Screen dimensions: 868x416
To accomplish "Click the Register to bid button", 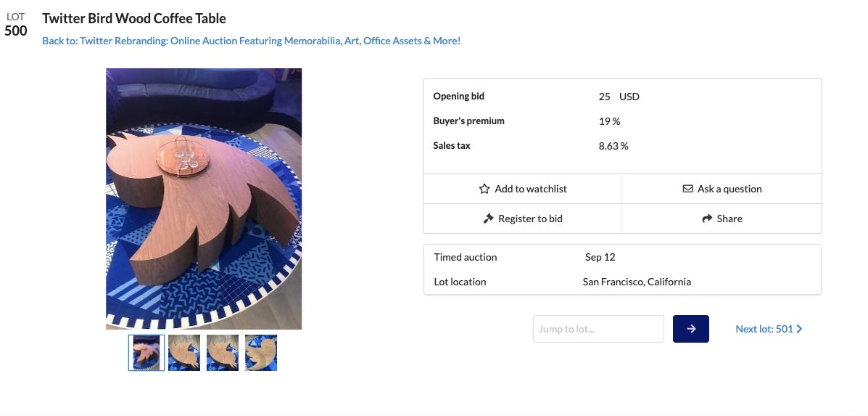I will (530, 219).
